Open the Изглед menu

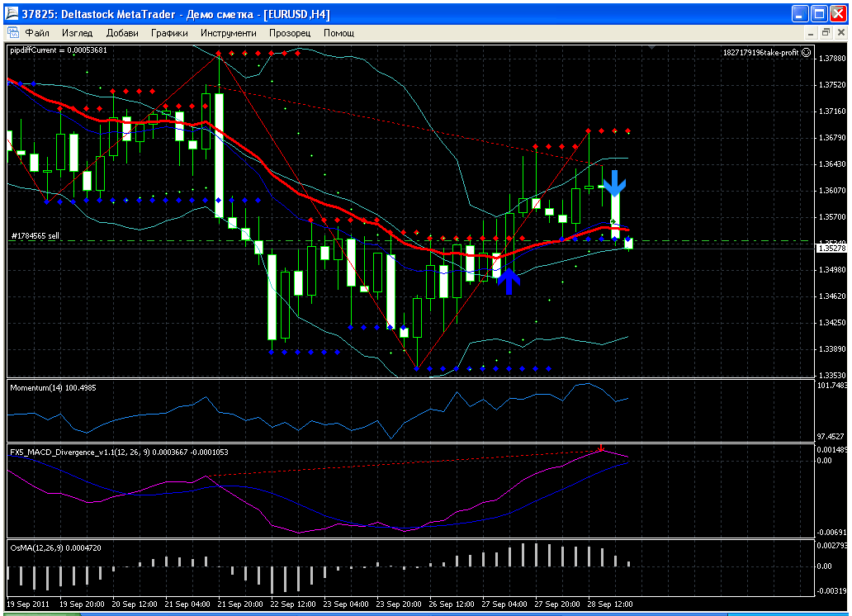(x=77, y=33)
